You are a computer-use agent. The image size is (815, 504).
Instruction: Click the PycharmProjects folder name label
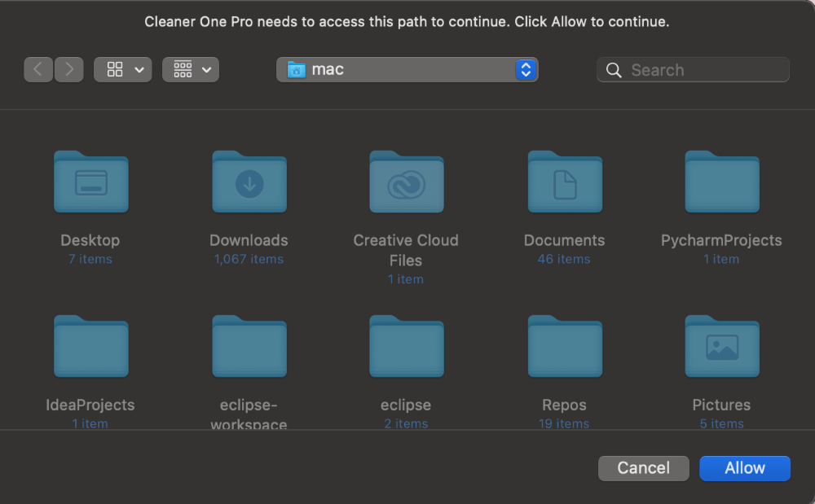point(721,240)
